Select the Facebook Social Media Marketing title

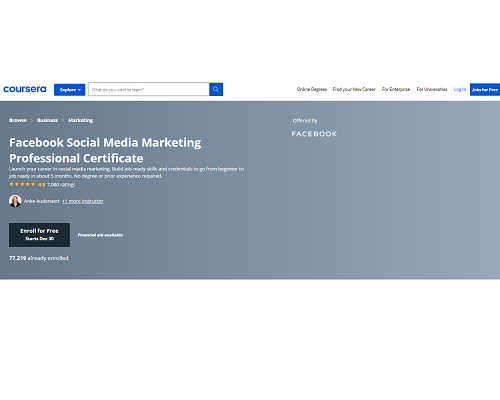[105, 150]
